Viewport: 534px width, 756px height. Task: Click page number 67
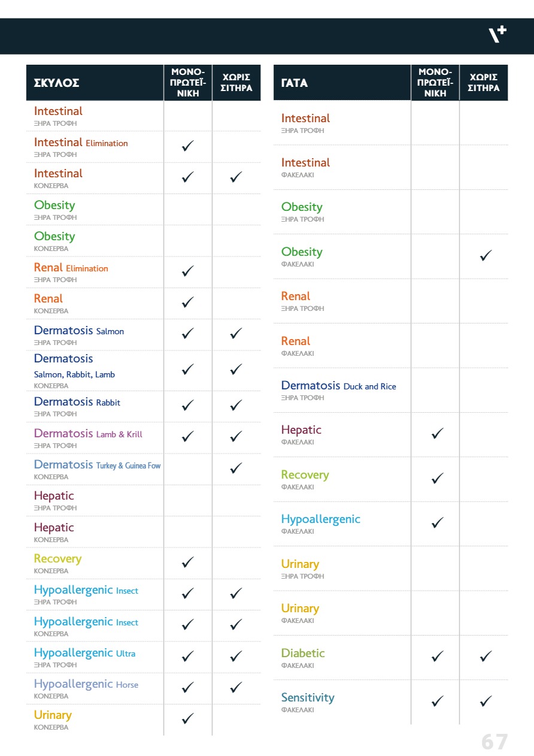[494, 742]
